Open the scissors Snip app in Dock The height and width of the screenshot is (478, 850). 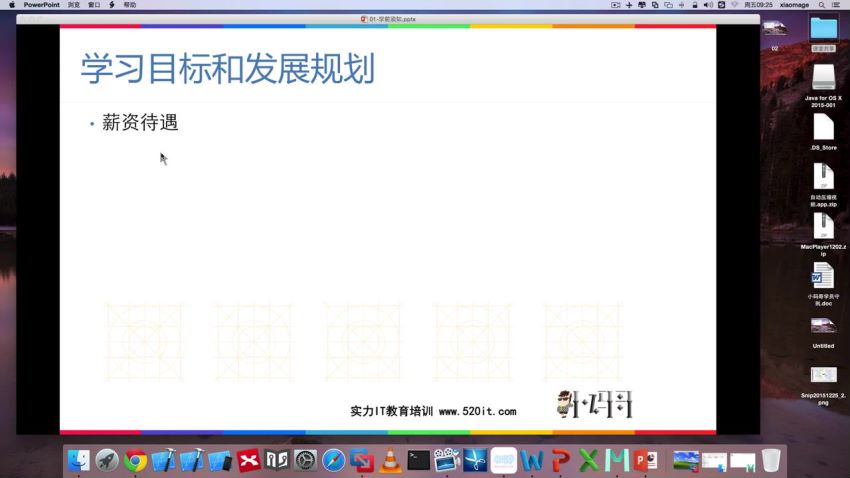coord(475,461)
